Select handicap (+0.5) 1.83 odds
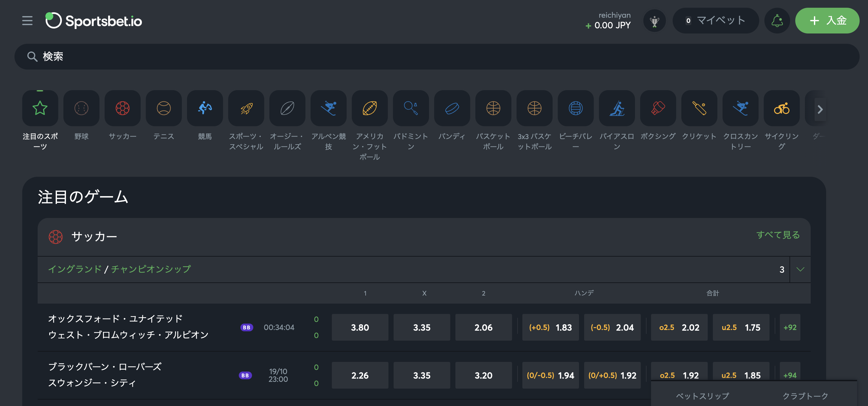 [550, 327]
